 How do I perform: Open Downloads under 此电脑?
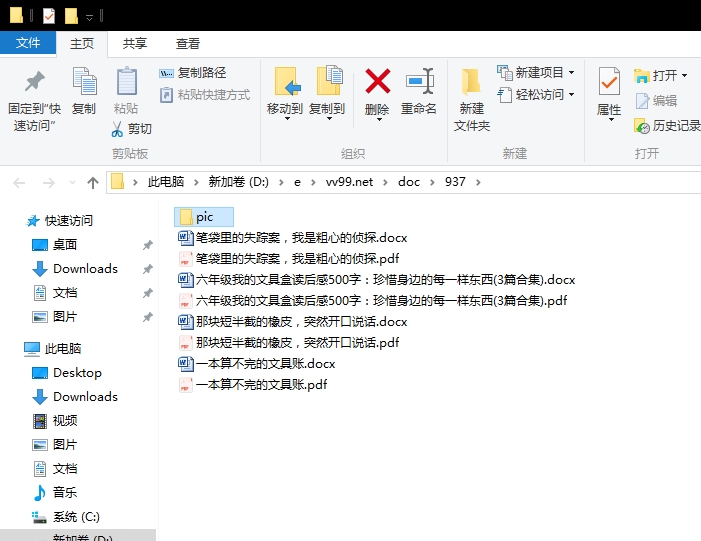(x=75, y=397)
